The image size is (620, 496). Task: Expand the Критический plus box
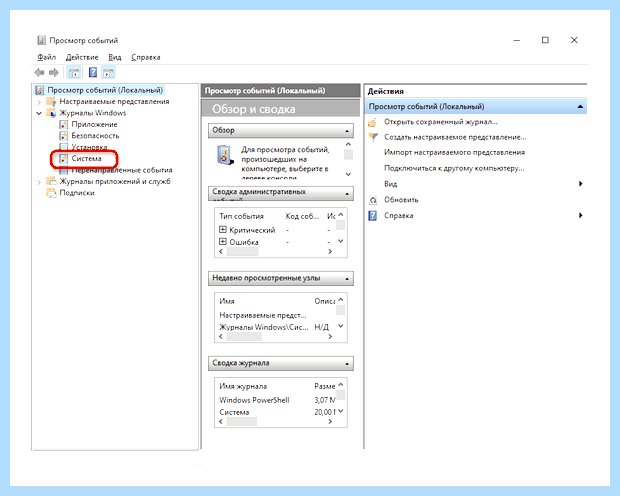click(223, 229)
